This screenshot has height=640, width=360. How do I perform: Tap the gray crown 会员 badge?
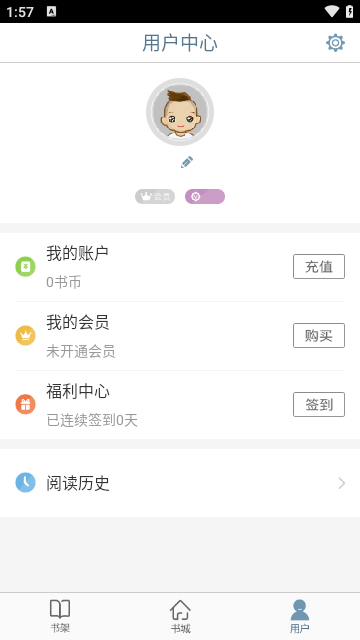(155, 197)
